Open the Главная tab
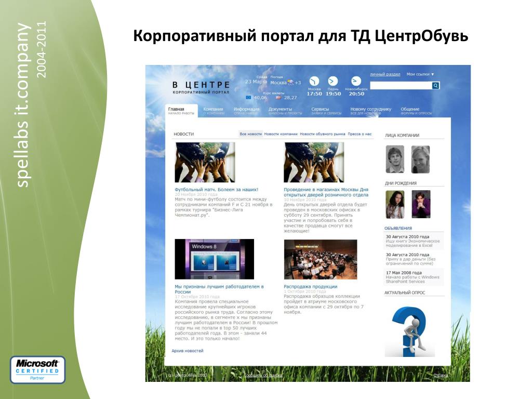The image size is (532, 399). point(181,111)
